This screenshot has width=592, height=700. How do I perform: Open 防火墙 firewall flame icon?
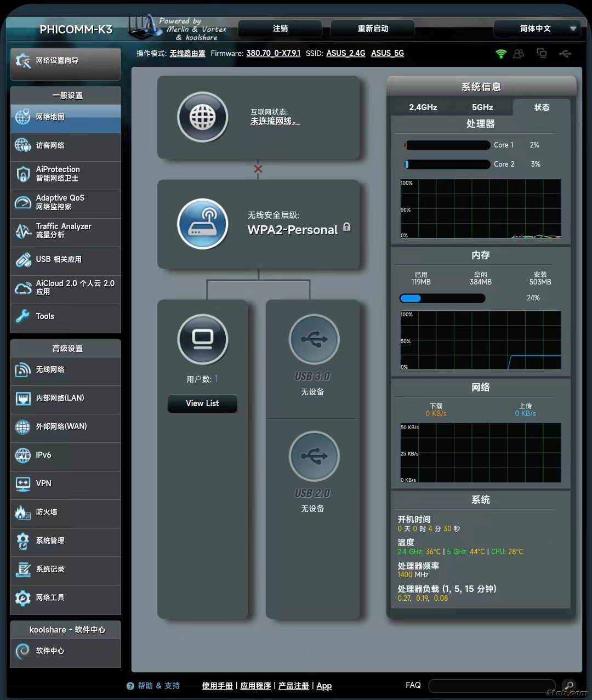pos(22,513)
